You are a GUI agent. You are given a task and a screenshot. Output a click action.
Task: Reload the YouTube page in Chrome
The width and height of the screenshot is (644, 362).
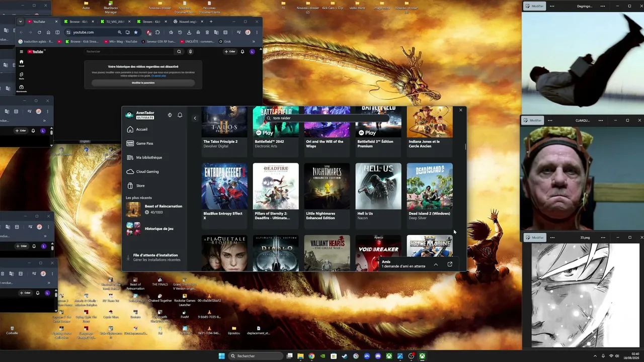coord(39,32)
